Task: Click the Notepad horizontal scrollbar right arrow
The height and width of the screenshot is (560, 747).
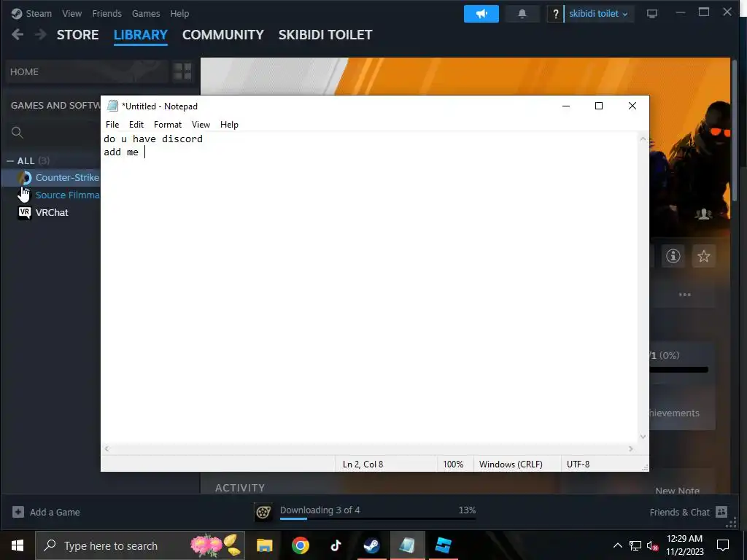Action: click(x=631, y=448)
